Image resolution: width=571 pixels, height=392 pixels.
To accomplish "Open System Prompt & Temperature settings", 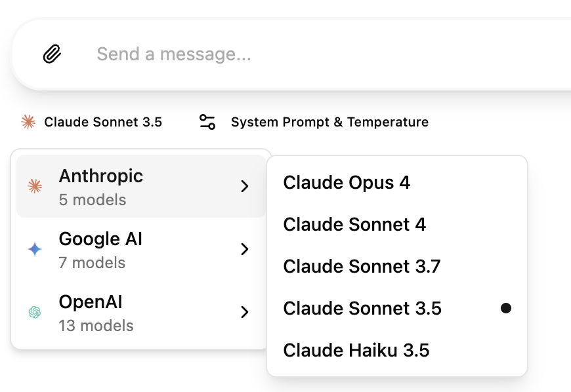I will pyautogui.click(x=329, y=122).
